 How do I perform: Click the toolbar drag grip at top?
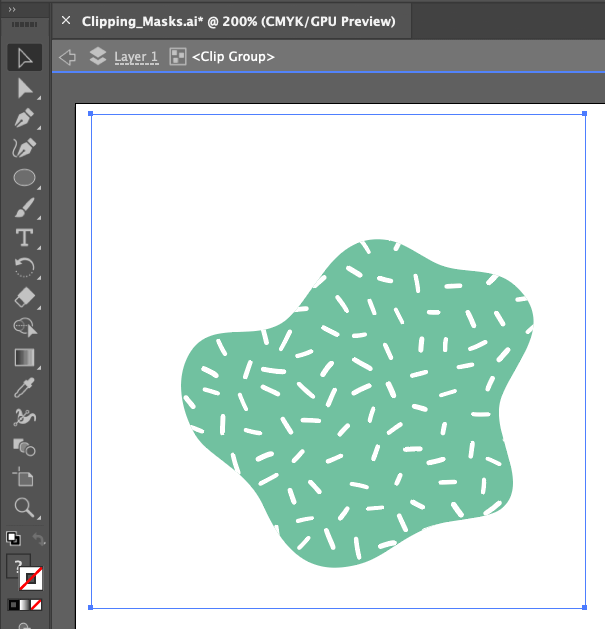click(x=24, y=25)
